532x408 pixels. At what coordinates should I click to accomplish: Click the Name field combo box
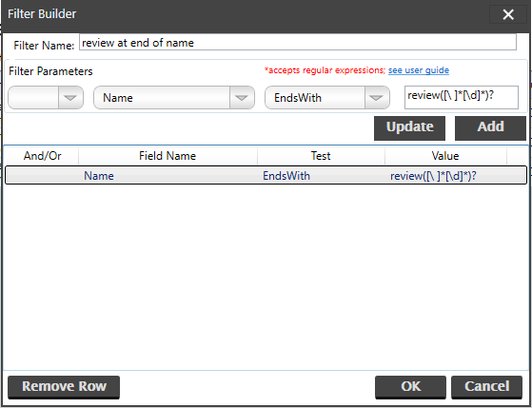point(174,98)
